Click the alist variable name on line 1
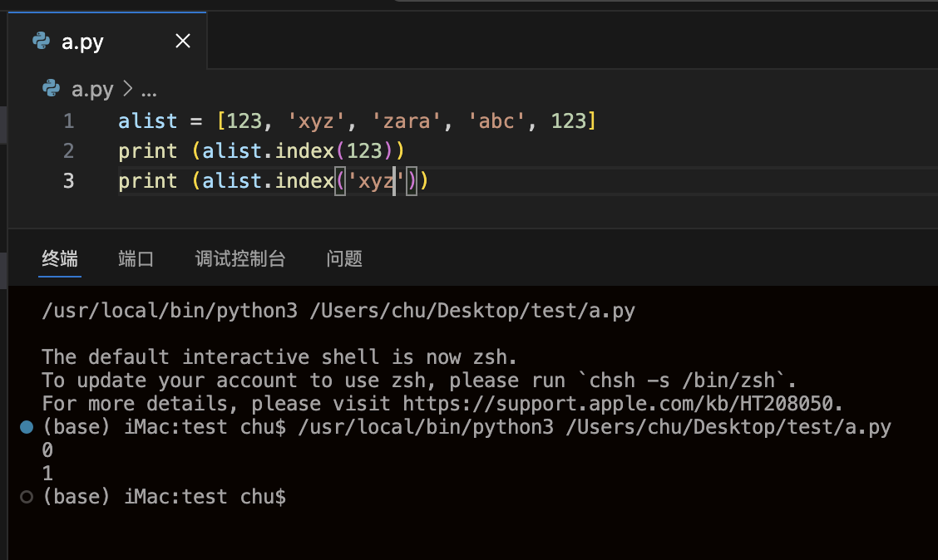938x560 pixels. tap(148, 121)
